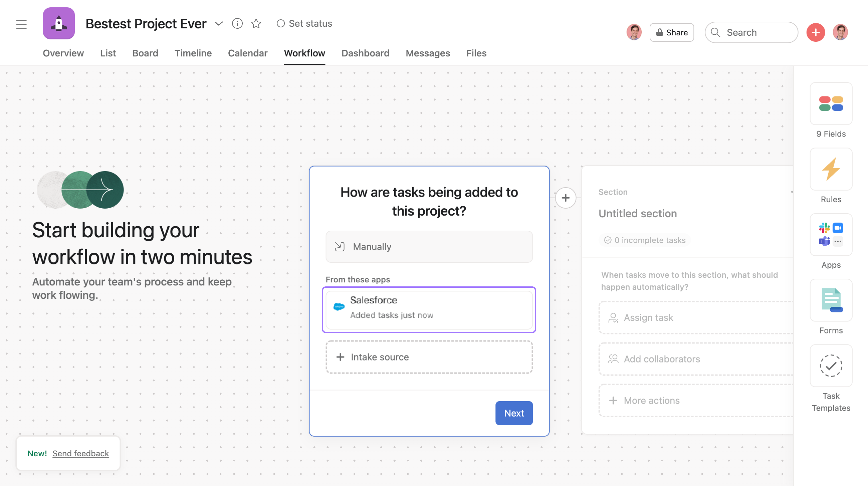This screenshot has height=486, width=868.
Task: Click the red plus create button
Action: 816,32
